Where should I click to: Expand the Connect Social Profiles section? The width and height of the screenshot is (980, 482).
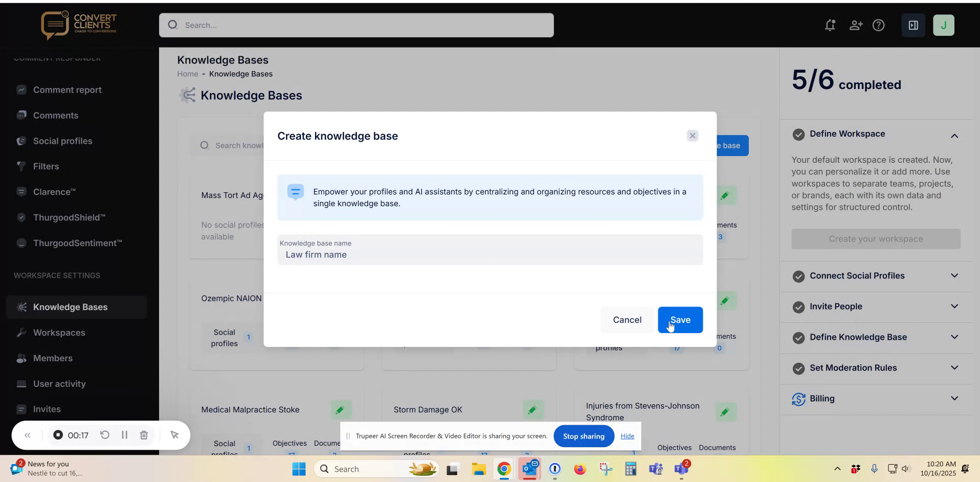click(954, 276)
